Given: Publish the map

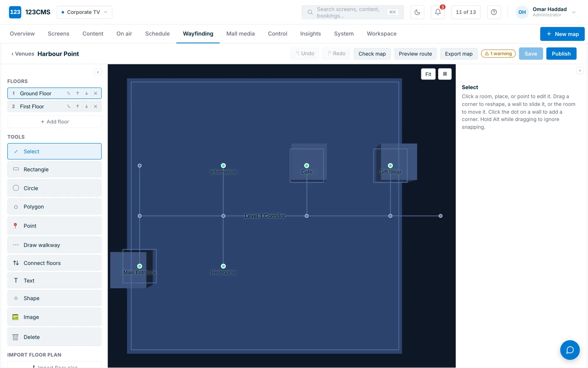Looking at the screenshot, I should tap(561, 54).
